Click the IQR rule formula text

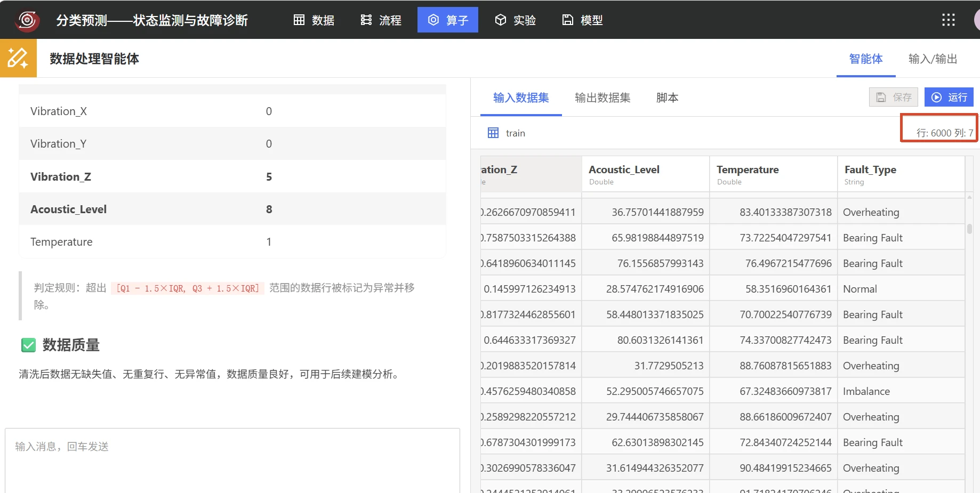(187, 288)
